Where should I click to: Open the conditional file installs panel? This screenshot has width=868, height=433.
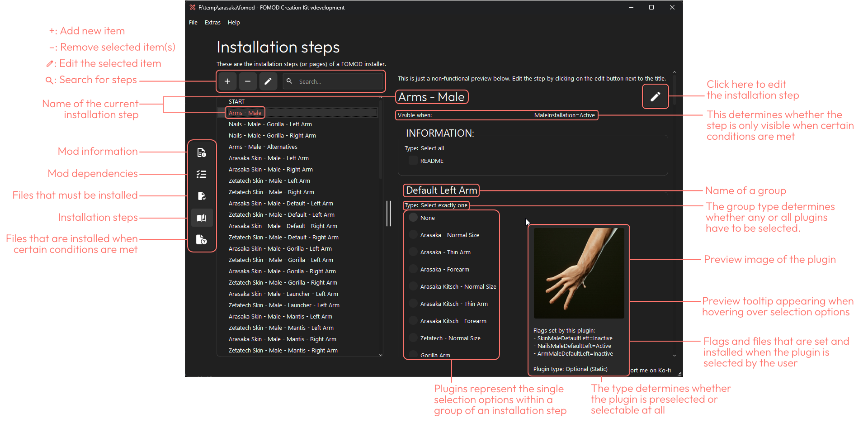(x=202, y=239)
